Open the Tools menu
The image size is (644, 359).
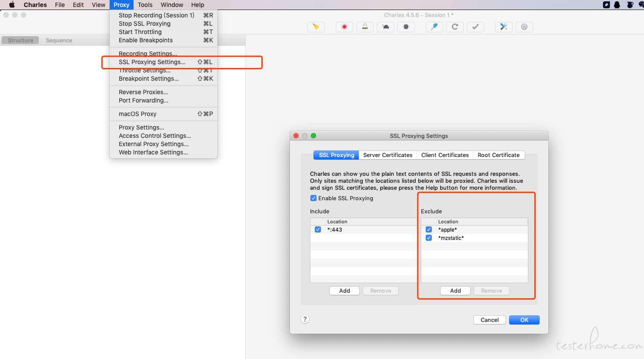(145, 5)
